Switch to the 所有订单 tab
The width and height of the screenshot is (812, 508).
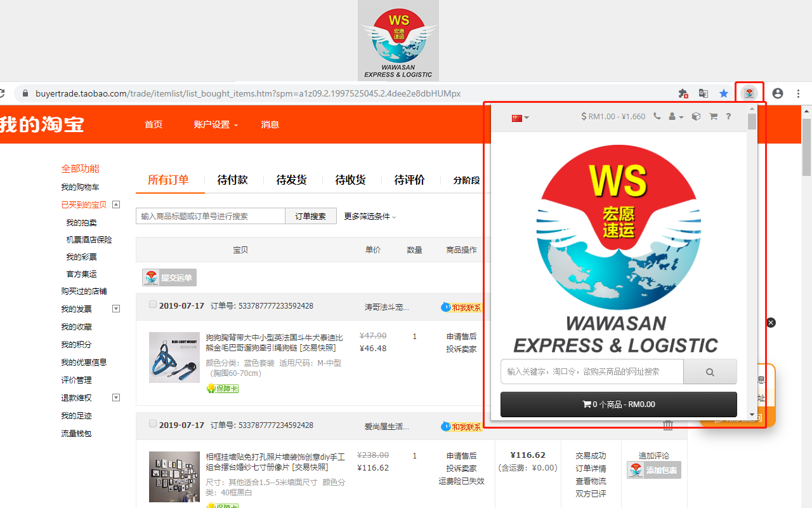tap(168, 180)
